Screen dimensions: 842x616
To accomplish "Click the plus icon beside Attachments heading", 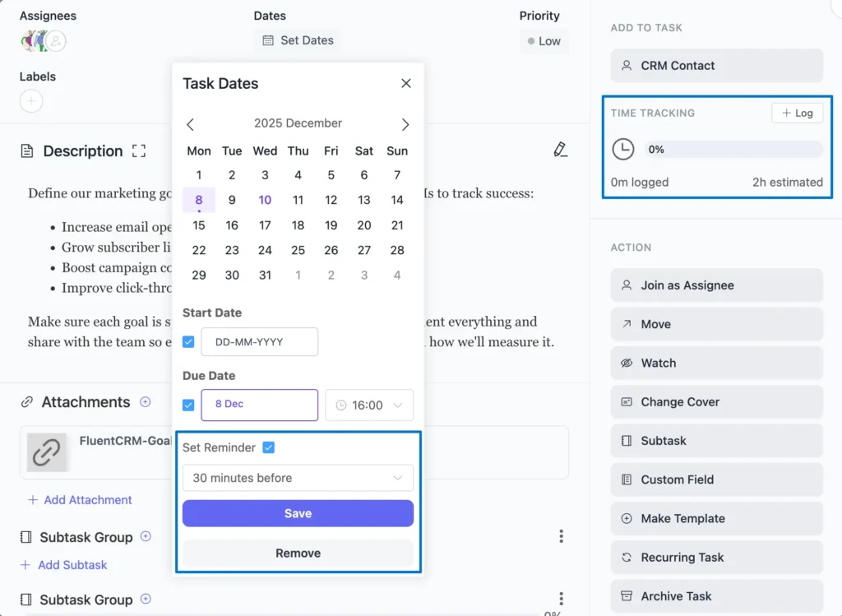I will [145, 402].
